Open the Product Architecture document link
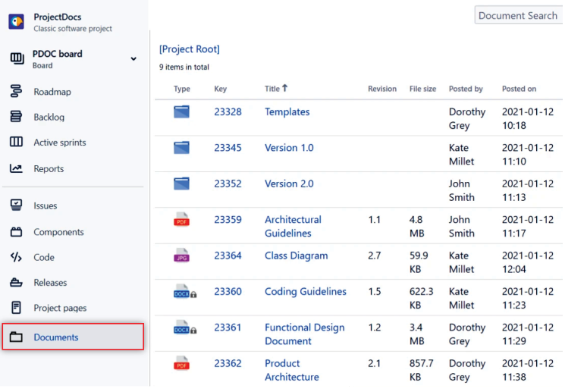 (292, 370)
